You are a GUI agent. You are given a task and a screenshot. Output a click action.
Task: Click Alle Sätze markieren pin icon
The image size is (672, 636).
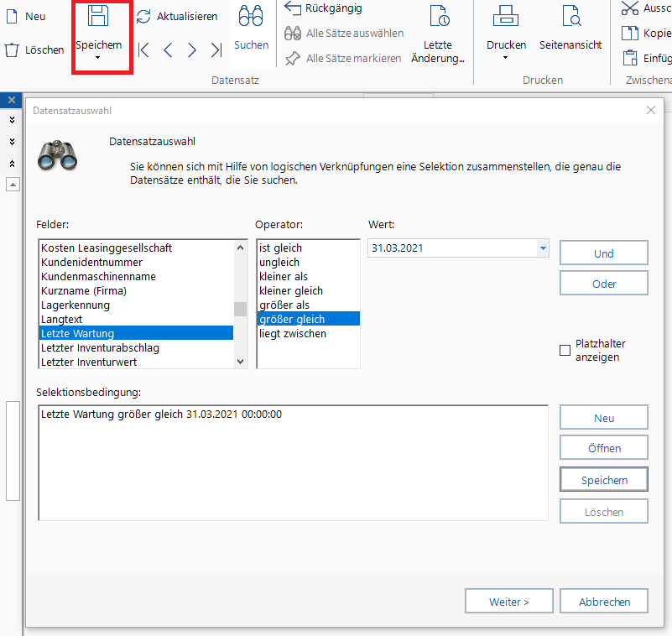click(293, 58)
